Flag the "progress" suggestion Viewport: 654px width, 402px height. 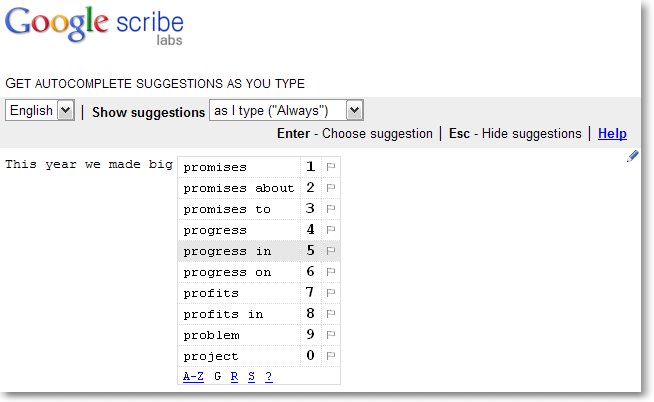tap(331, 230)
